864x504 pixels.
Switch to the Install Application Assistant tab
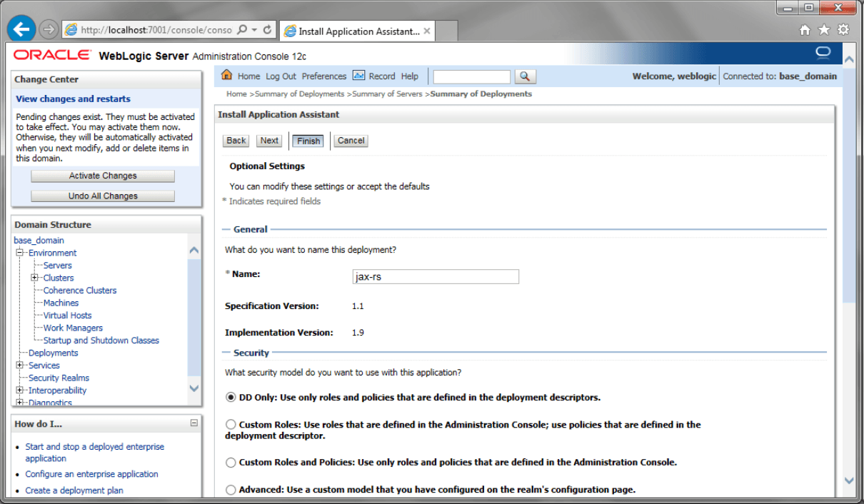click(x=355, y=31)
